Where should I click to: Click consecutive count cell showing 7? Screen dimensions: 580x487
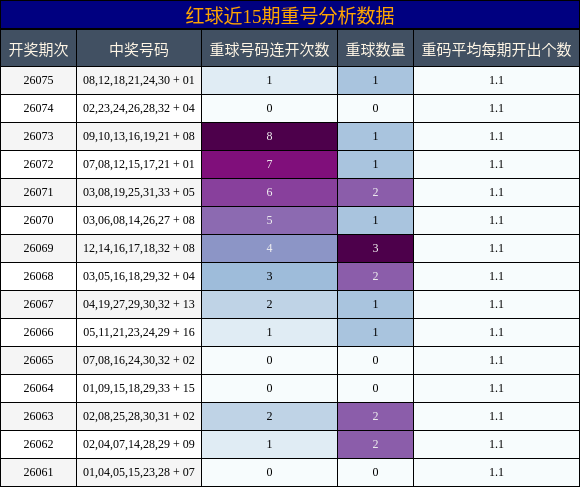(x=269, y=164)
